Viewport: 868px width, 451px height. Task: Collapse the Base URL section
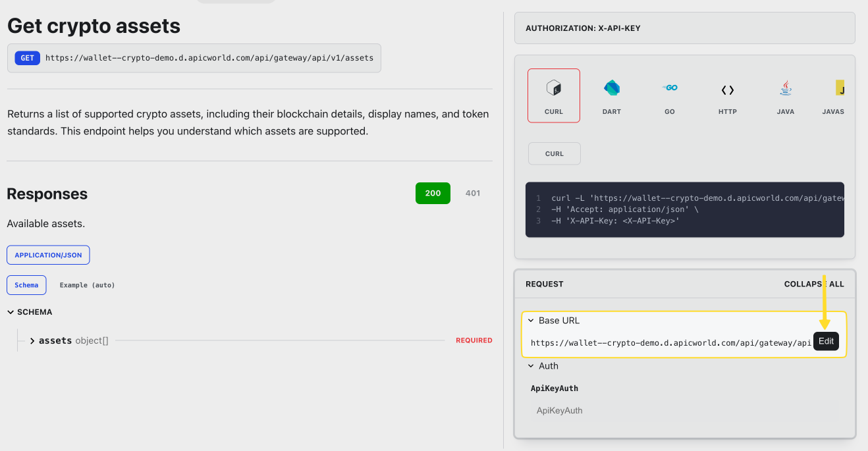(531, 321)
